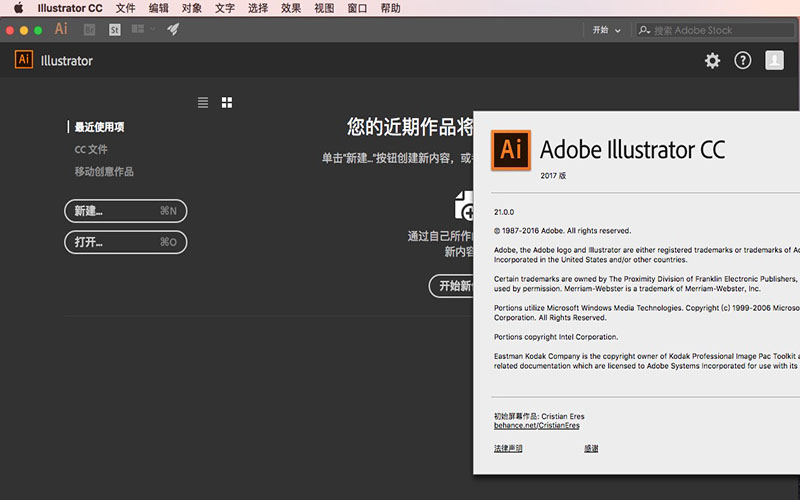
Task: Open the 窗口 menu
Action: pos(357,8)
